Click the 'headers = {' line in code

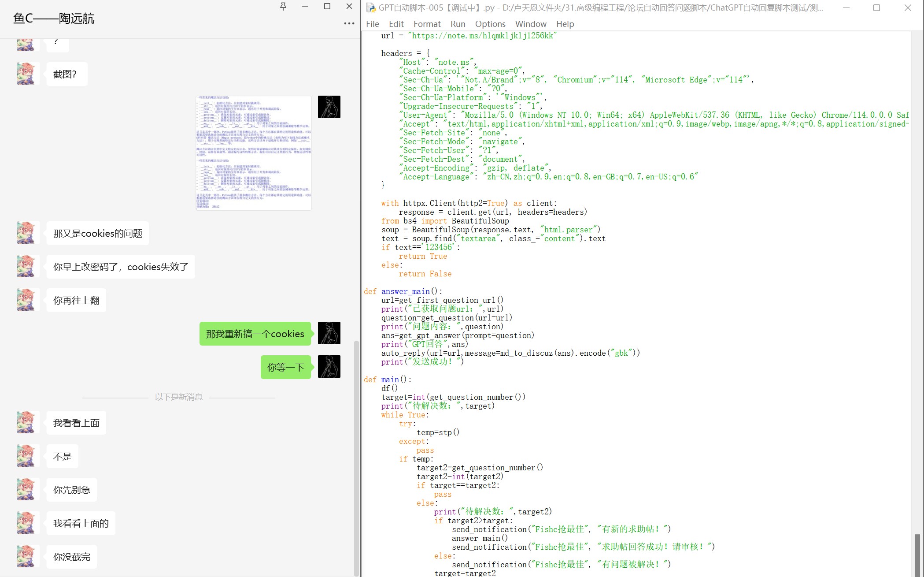405,53
